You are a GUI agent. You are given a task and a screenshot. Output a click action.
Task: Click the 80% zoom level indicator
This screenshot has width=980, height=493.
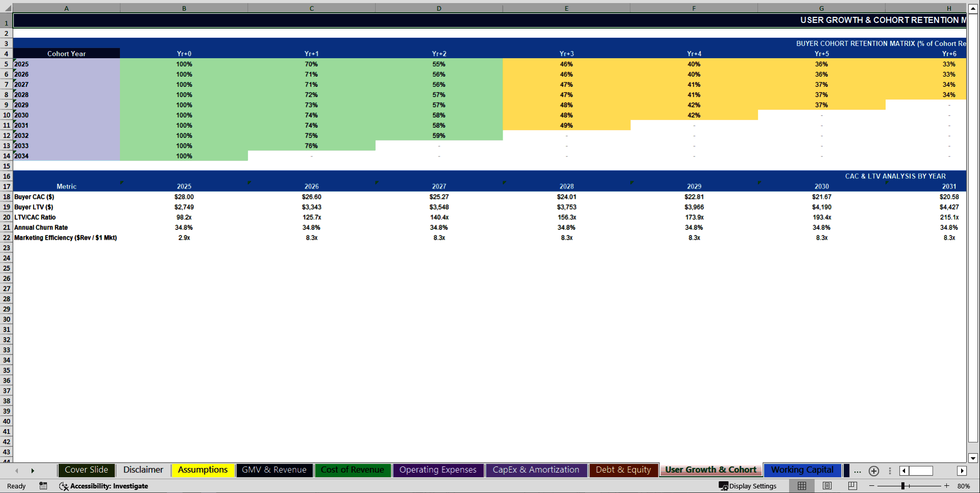(x=963, y=486)
